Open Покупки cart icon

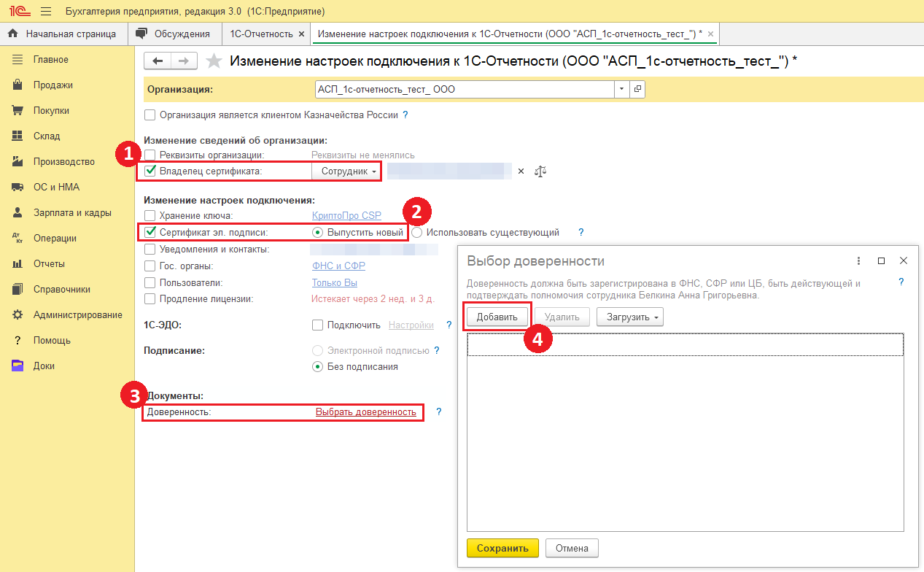click(18, 110)
